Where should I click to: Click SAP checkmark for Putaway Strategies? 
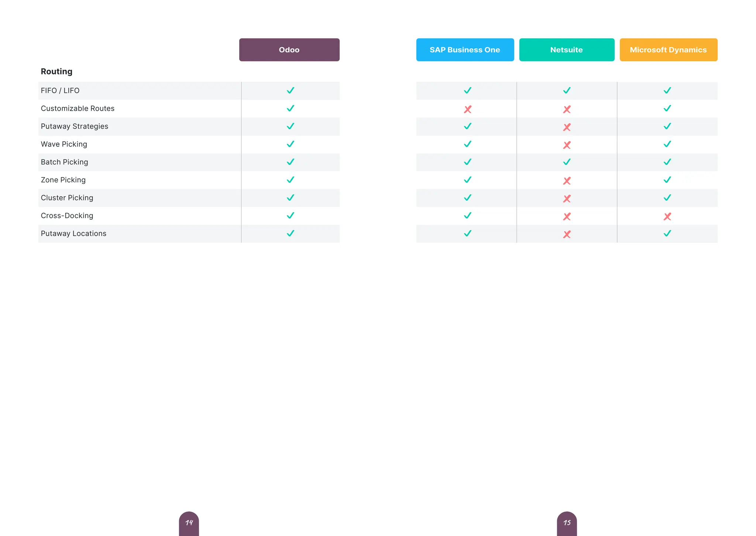pyautogui.click(x=468, y=126)
